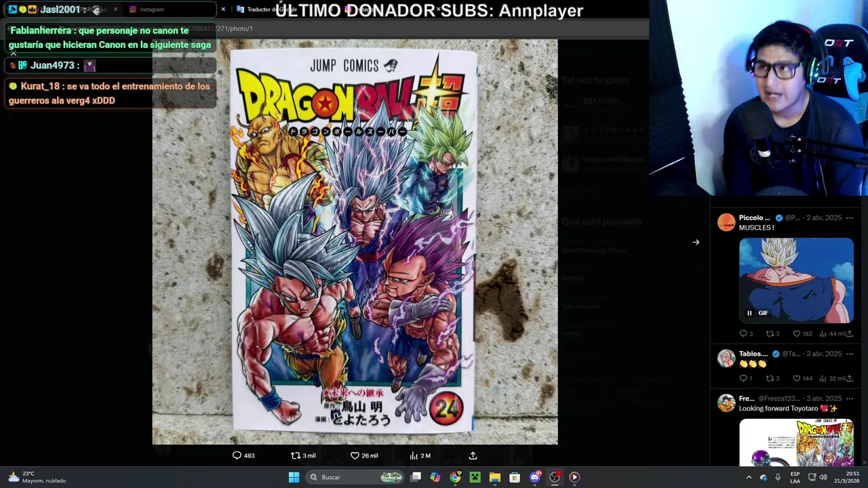Launch Copilot from the taskbar
868x488 pixels.
click(435, 477)
